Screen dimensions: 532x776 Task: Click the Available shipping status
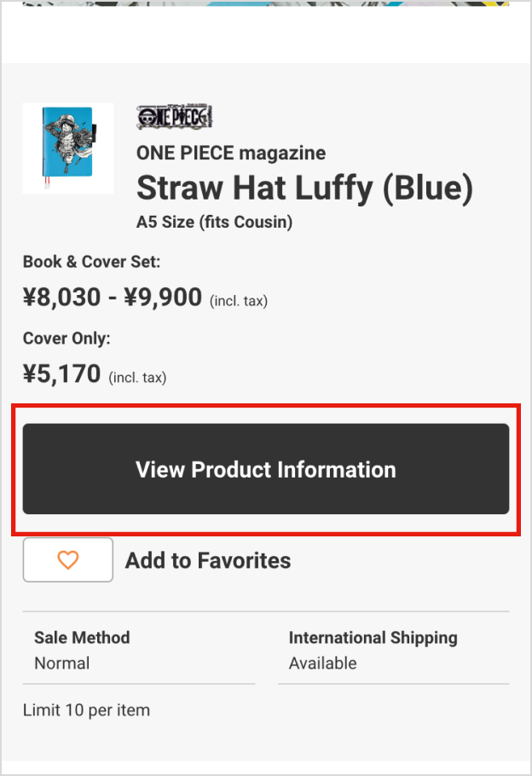coord(322,663)
